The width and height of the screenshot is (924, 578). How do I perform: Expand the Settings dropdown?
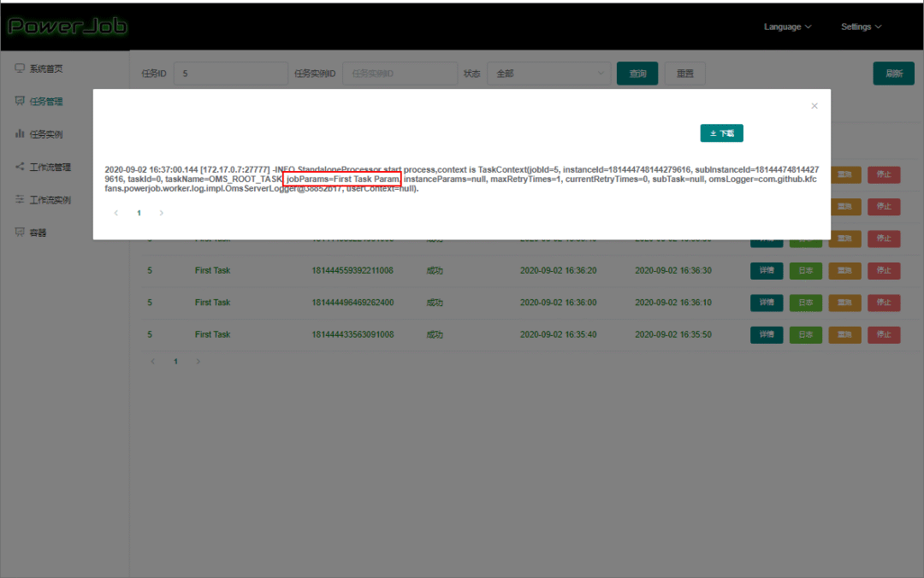click(861, 27)
